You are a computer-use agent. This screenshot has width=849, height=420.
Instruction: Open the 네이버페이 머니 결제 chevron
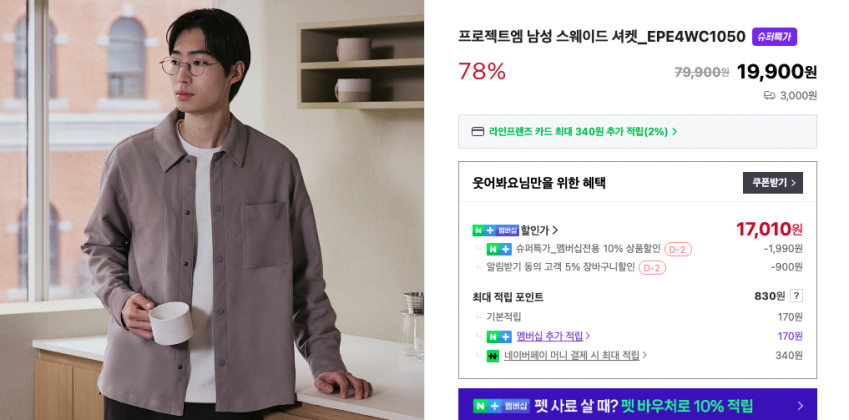tap(645, 356)
